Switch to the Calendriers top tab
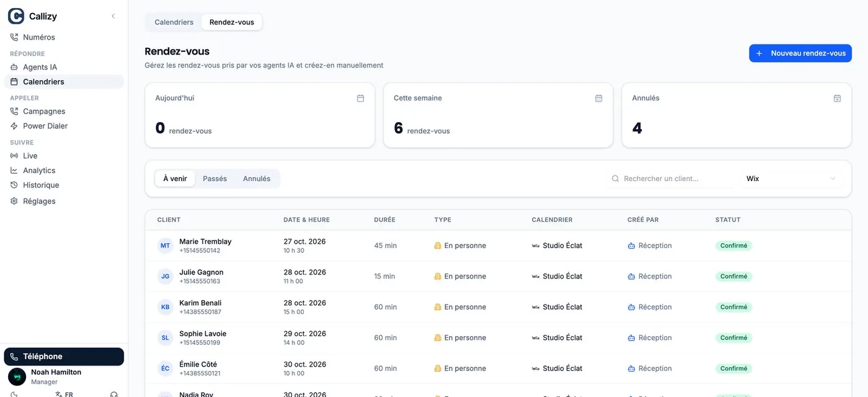Screen dimensions: 868x397 (174, 22)
